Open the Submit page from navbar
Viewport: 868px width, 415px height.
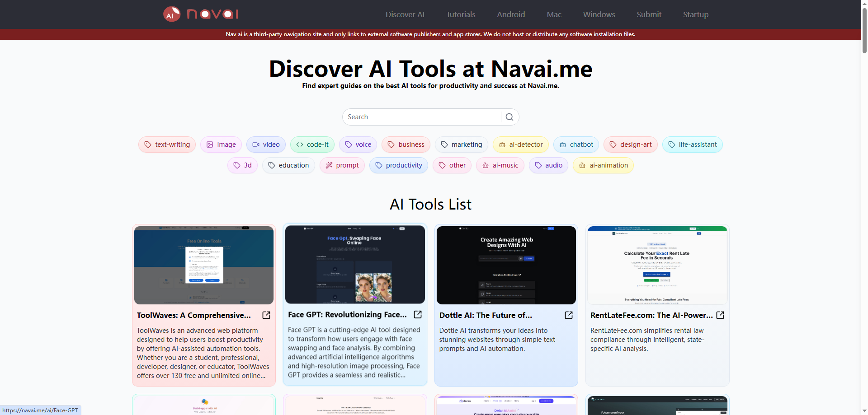pyautogui.click(x=649, y=14)
